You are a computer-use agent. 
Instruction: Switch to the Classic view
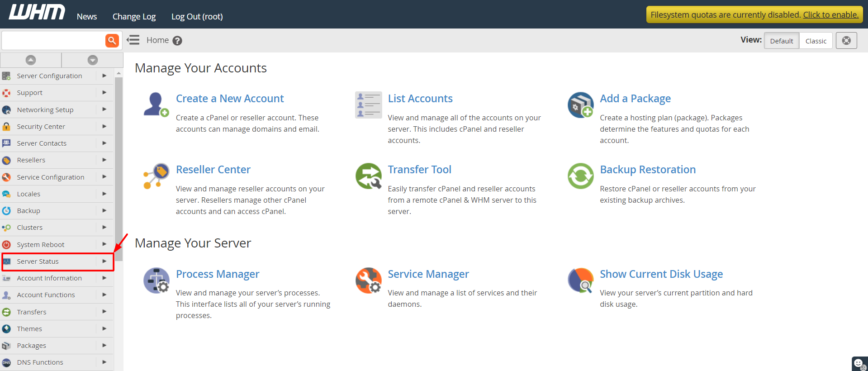pos(816,41)
